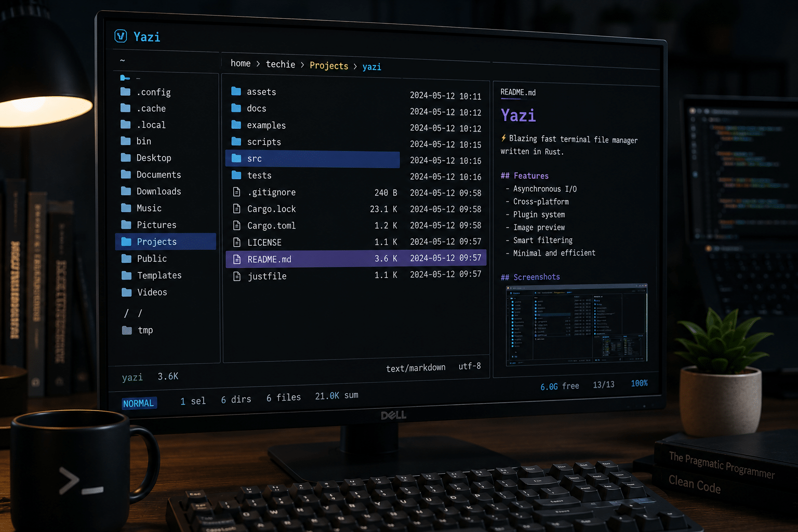Click the 'utf-8' encoding label
The height and width of the screenshot is (532, 798).
(470, 366)
